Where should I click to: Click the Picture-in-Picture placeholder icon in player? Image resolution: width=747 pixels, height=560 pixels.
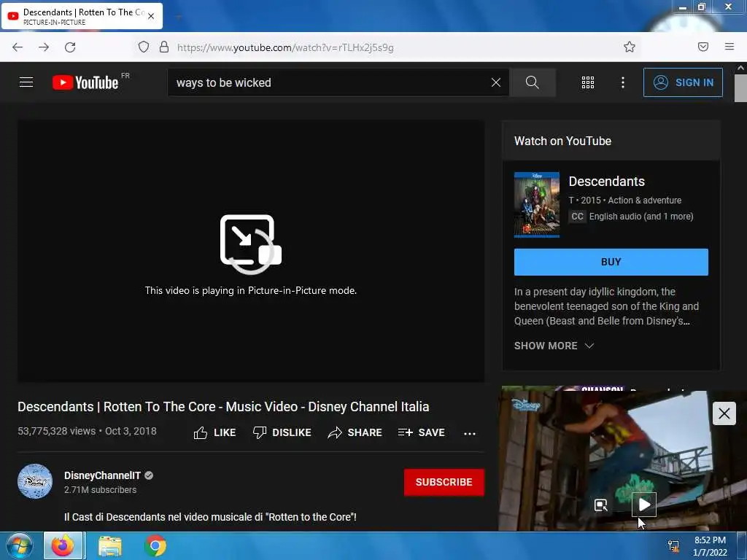click(251, 244)
